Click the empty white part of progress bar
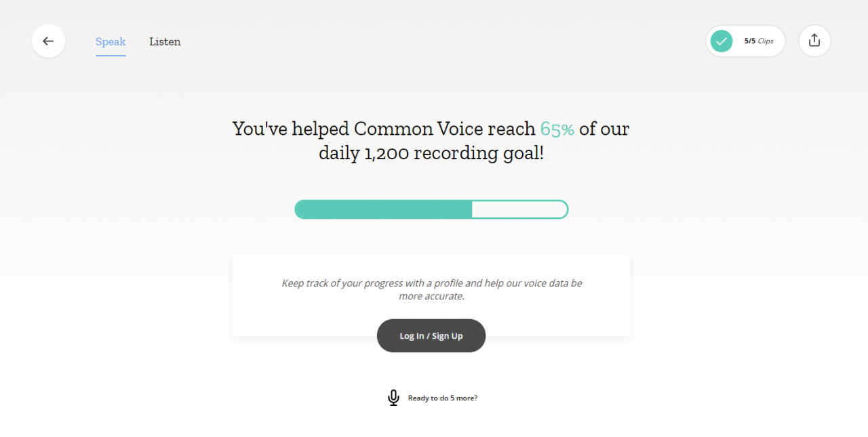 coord(519,209)
